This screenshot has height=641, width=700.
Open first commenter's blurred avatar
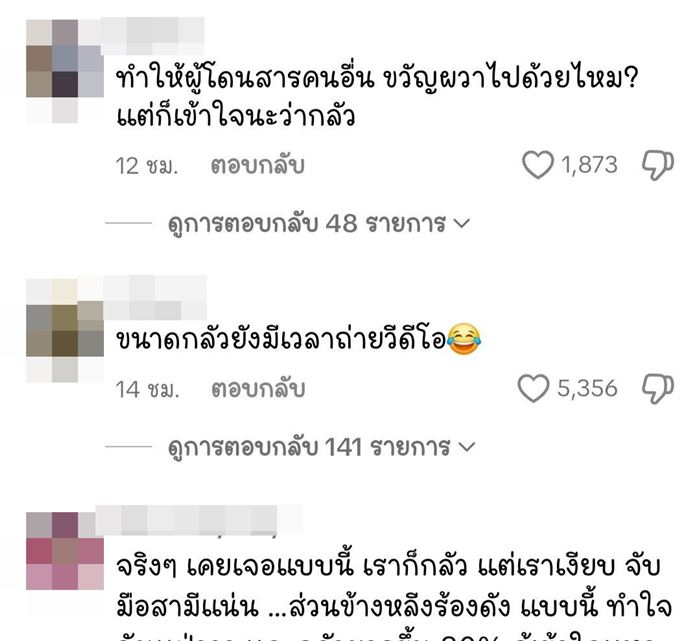pyautogui.click(x=65, y=71)
